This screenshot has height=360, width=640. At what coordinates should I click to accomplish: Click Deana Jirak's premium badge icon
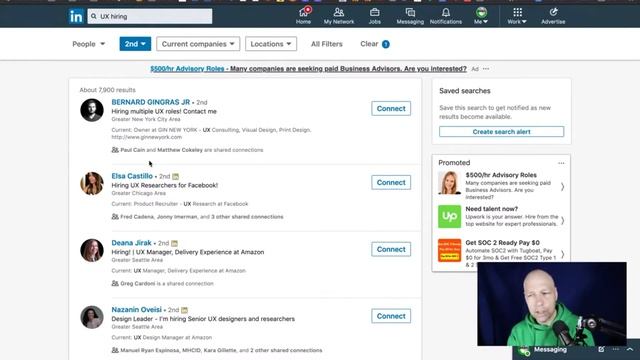(x=174, y=243)
